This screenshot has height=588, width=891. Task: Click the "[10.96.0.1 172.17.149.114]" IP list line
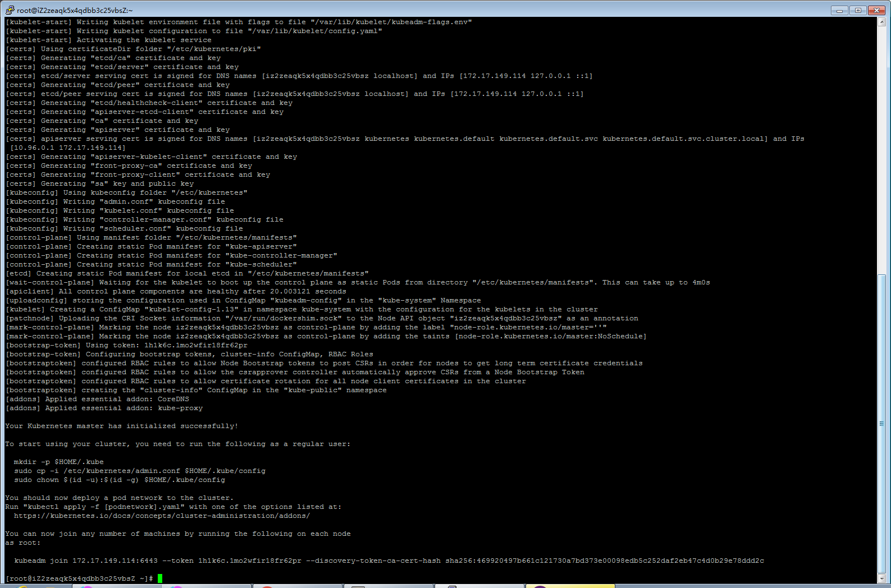coord(68,148)
